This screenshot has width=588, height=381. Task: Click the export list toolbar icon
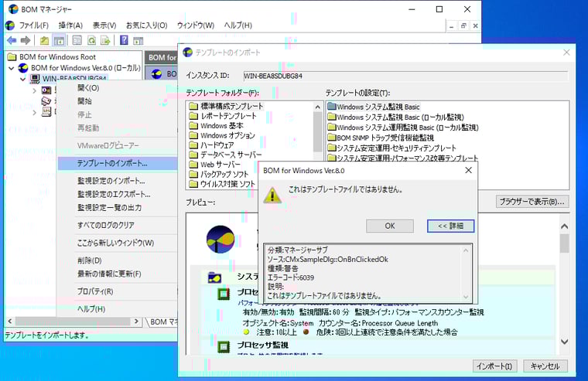click(105, 40)
